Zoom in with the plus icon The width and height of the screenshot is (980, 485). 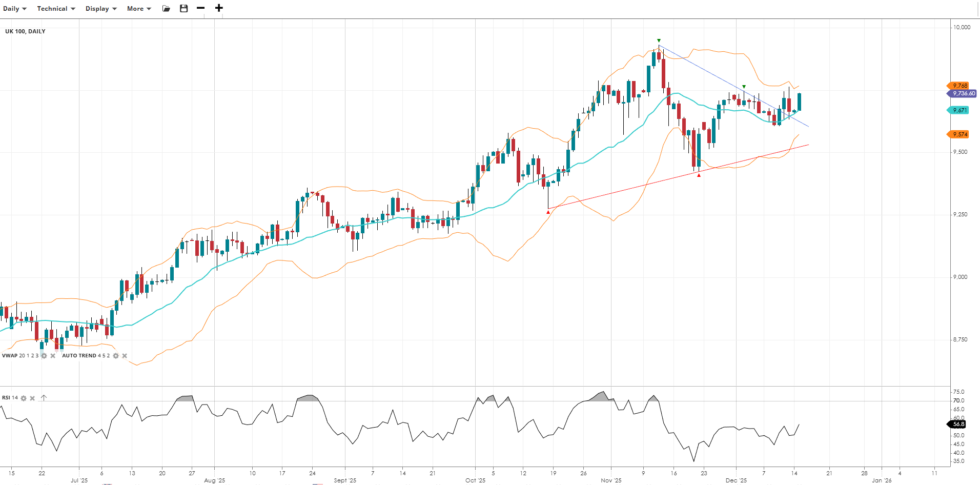219,8
